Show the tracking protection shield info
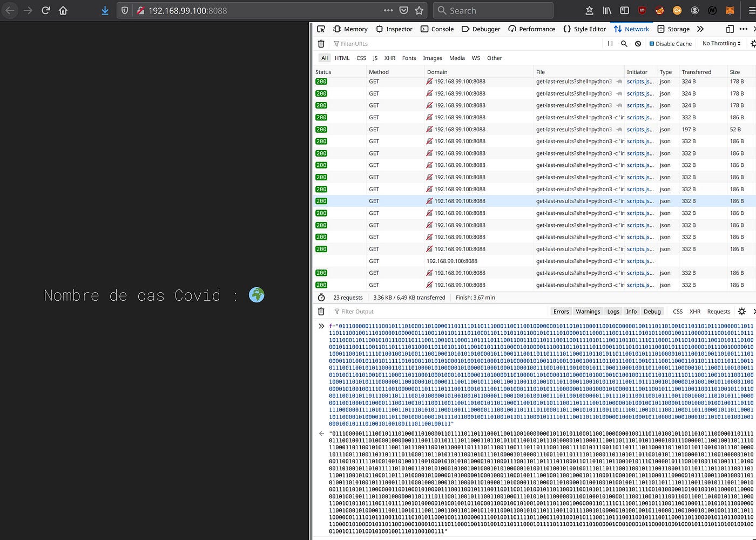Viewport: 756px width, 540px height. (x=125, y=10)
